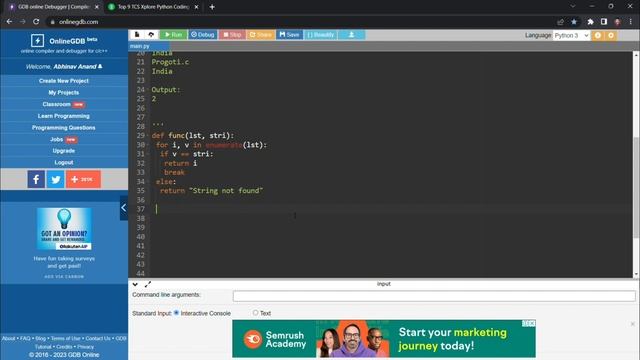Image resolution: width=640 pixels, height=360 pixels.
Task: Click the share page icon in address bar
Action: (560, 22)
